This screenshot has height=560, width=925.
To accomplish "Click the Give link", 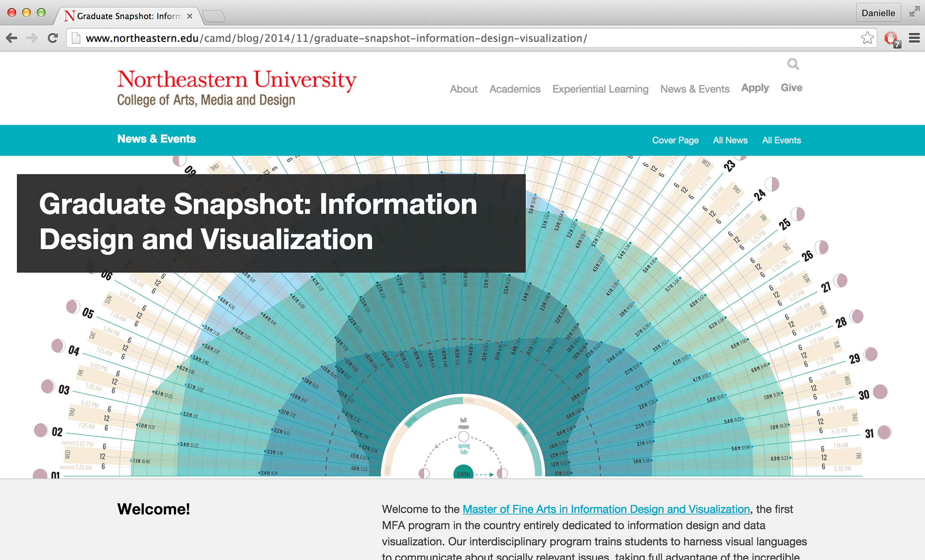I will (x=791, y=88).
